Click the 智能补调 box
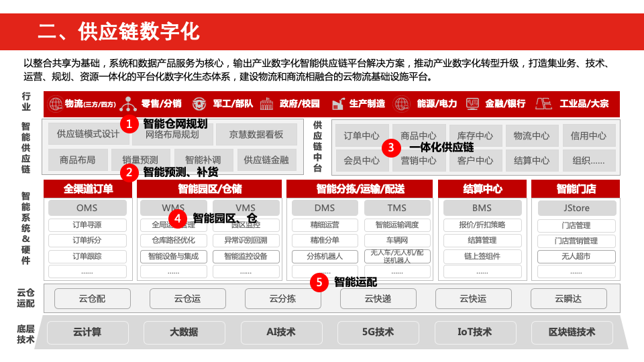Screen dimensions: 644x362 point(203,160)
